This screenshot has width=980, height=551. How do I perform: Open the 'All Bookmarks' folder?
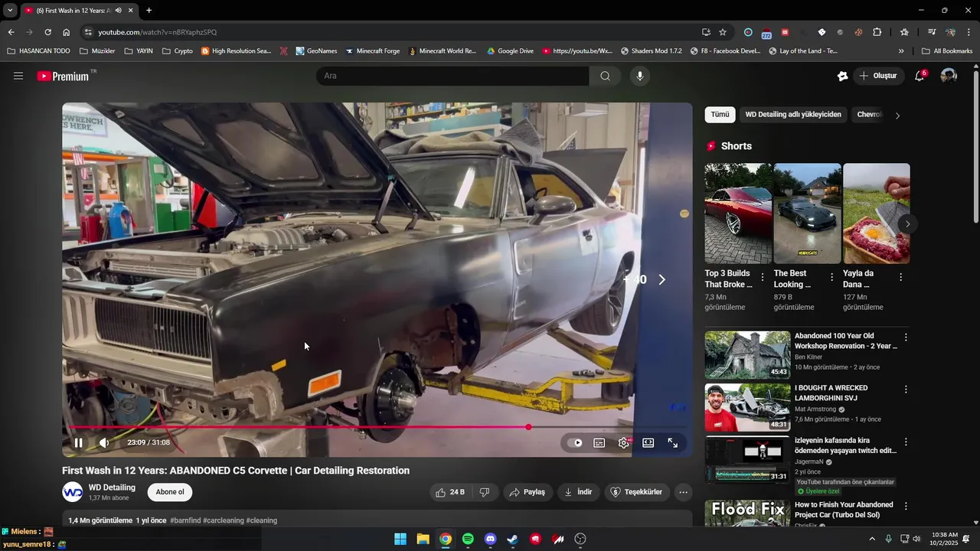[947, 51]
